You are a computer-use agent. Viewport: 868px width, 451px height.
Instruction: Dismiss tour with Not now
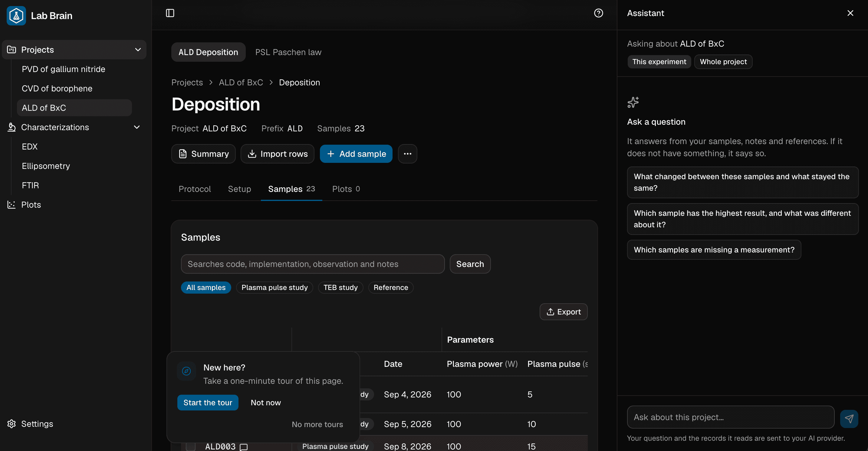[265, 403]
